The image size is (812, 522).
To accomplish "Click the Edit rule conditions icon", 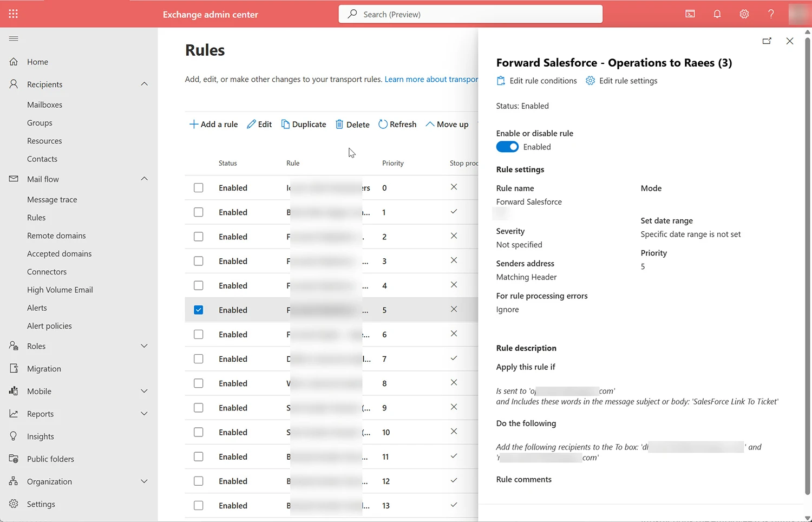I will click(x=501, y=81).
